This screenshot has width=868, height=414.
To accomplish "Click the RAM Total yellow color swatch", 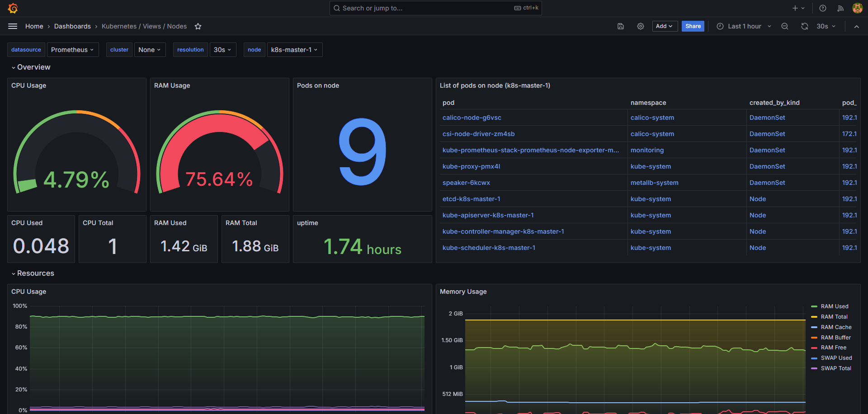I will (814, 317).
